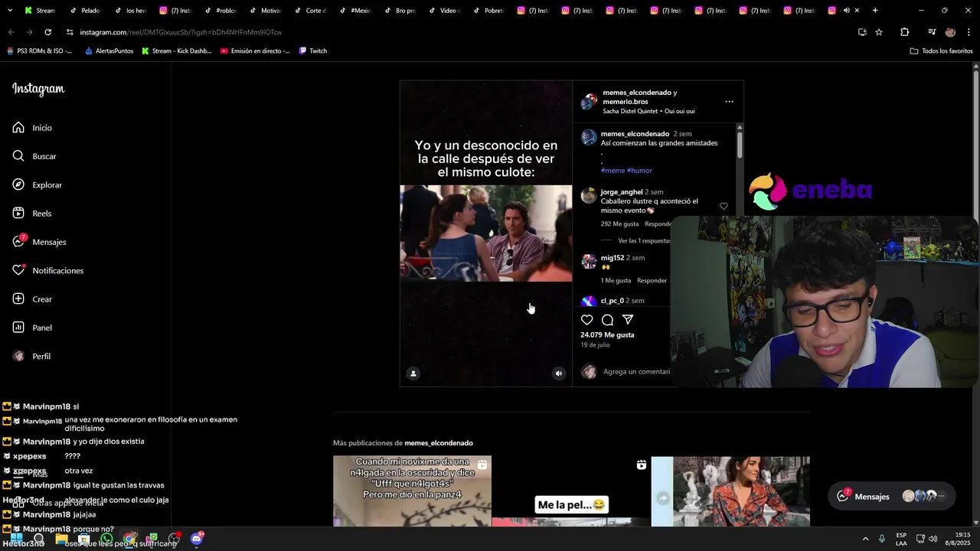The height and width of the screenshot is (551, 980).
Task: Open the tab search dropdown arrow
Action: coord(10,11)
